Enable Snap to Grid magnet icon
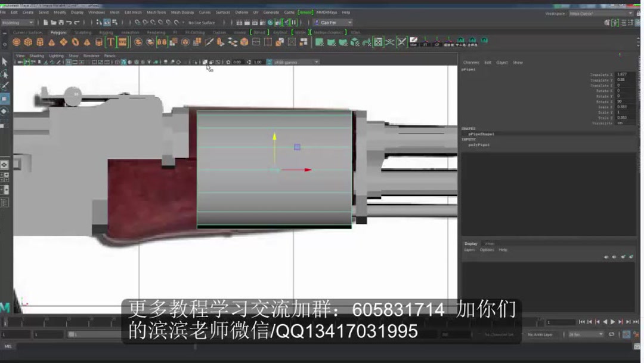644x363 pixels. pos(136,23)
